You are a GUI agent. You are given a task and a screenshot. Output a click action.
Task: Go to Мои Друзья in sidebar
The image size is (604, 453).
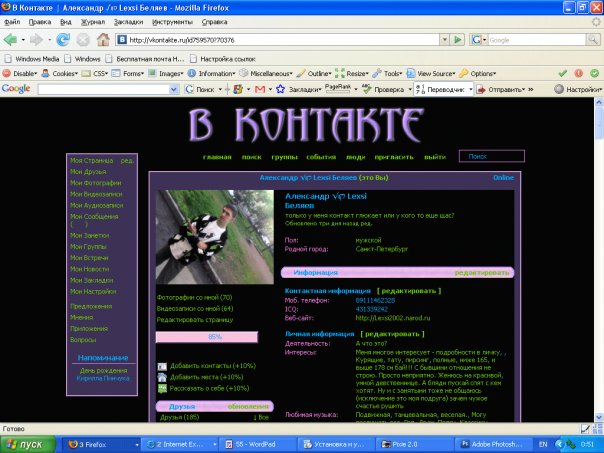click(88, 172)
